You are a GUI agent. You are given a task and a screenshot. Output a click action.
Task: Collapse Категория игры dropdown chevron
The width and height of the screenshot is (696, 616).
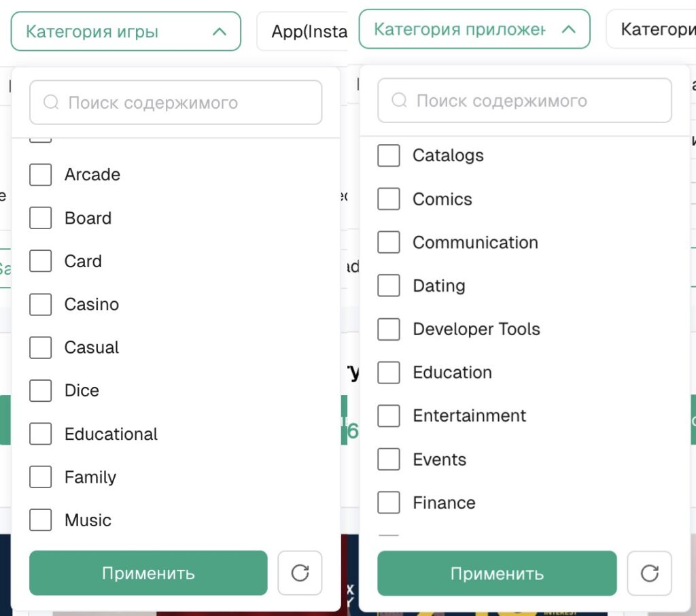[x=220, y=31]
